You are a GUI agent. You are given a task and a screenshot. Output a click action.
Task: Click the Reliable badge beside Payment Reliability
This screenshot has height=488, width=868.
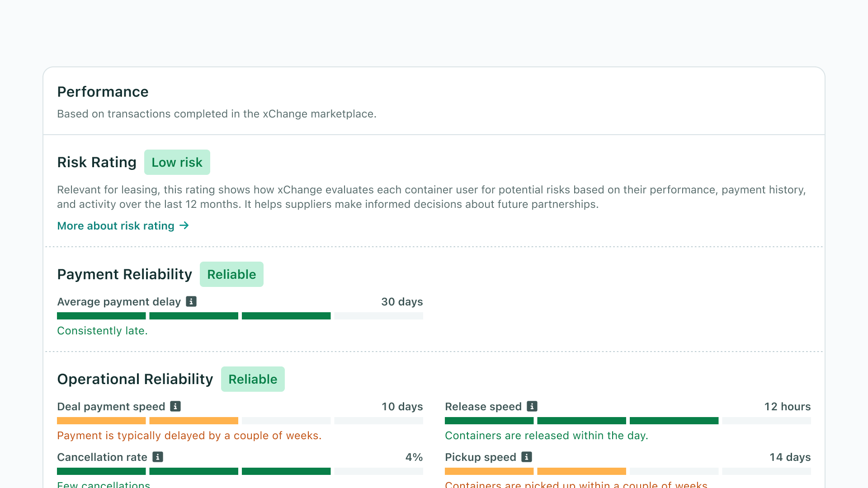tap(231, 274)
